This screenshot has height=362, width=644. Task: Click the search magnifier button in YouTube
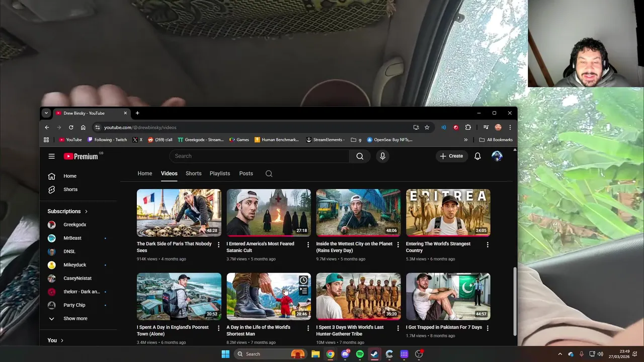point(360,156)
